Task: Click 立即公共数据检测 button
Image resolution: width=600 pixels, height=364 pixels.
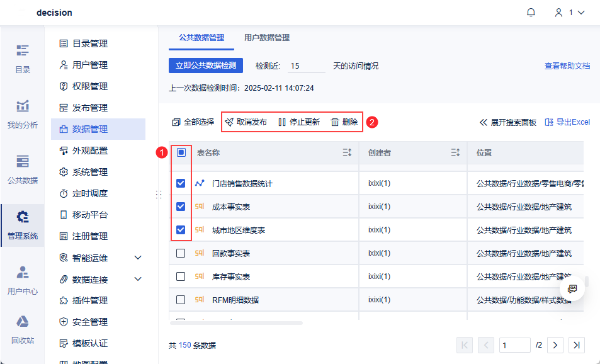Action: [206, 65]
